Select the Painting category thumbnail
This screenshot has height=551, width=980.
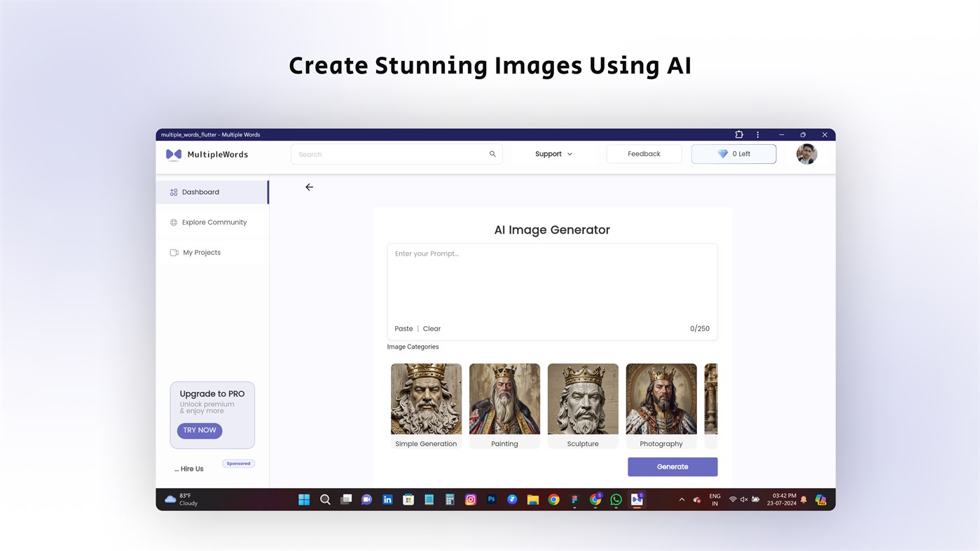coord(504,399)
